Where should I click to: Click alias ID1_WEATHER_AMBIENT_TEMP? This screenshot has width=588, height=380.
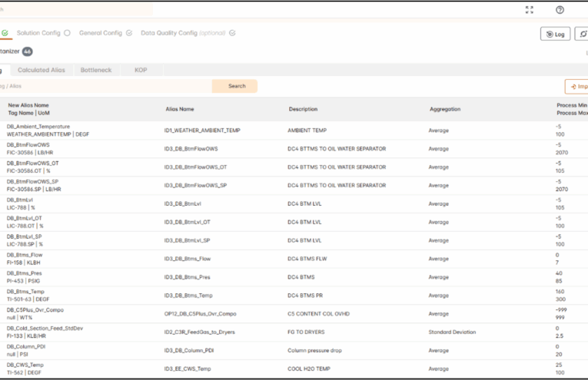[x=202, y=131]
